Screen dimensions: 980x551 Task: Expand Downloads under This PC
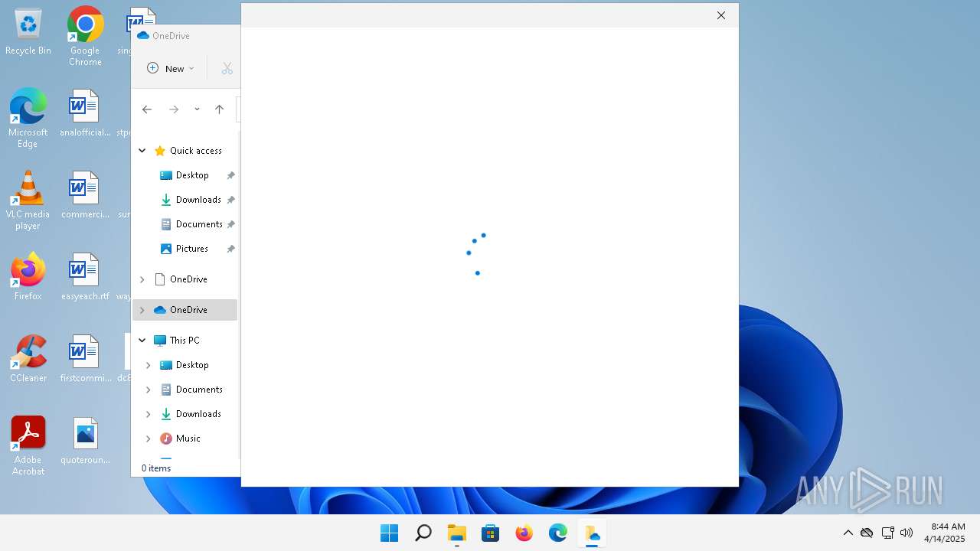coord(148,414)
